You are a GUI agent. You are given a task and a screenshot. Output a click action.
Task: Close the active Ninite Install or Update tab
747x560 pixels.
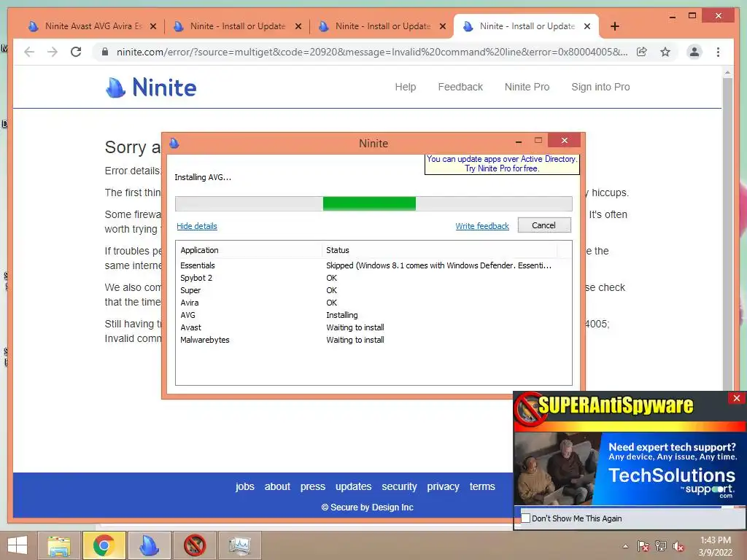click(587, 26)
